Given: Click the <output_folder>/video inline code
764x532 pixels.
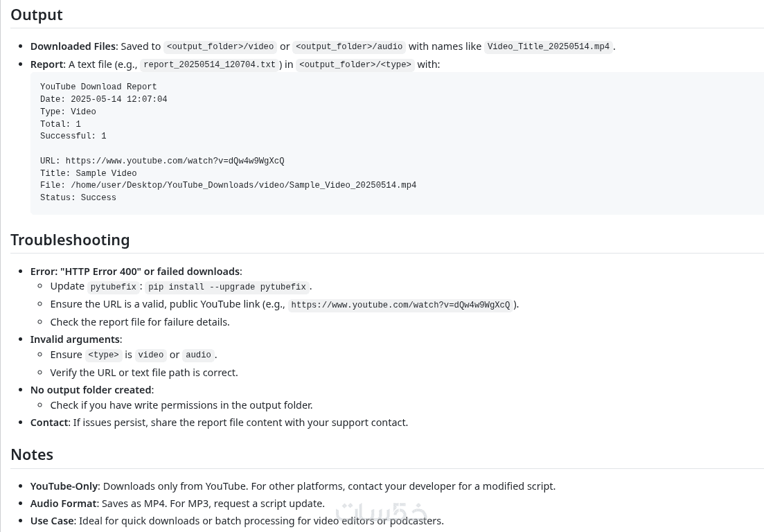Looking at the screenshot, I should click(x=220, y=47).
